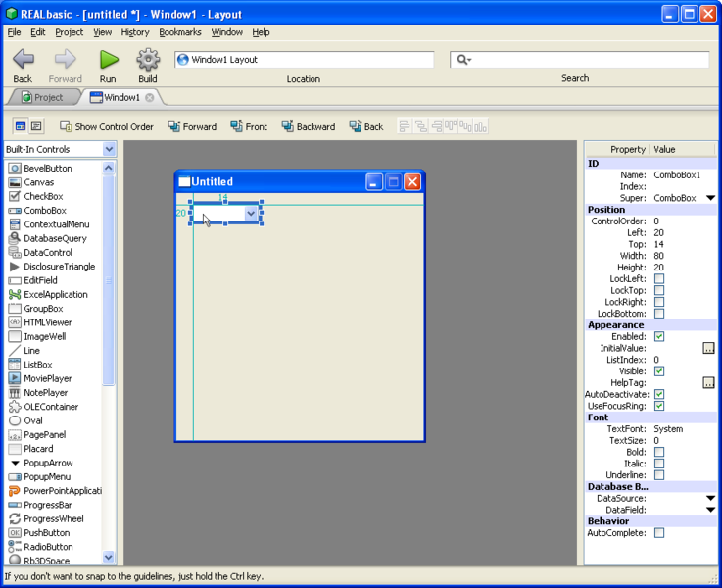Click Show Control Order button
Image resolution: width=722 pixels, height=588 pixels.
(x=107, y=126)
